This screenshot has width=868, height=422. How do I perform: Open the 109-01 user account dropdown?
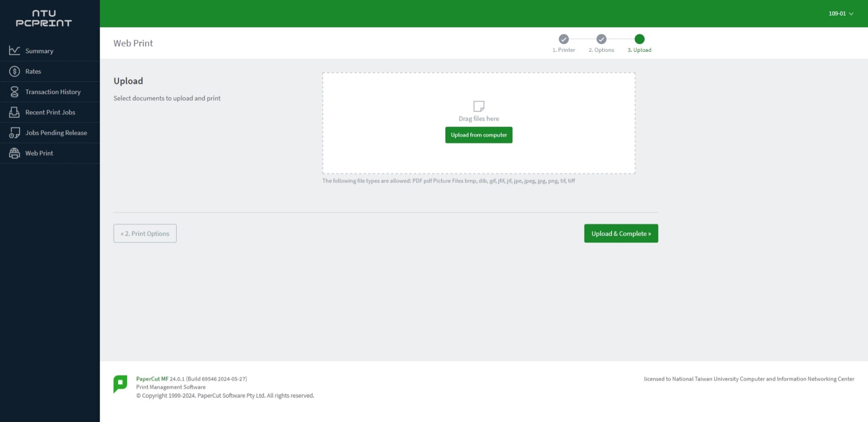point(841,14)
